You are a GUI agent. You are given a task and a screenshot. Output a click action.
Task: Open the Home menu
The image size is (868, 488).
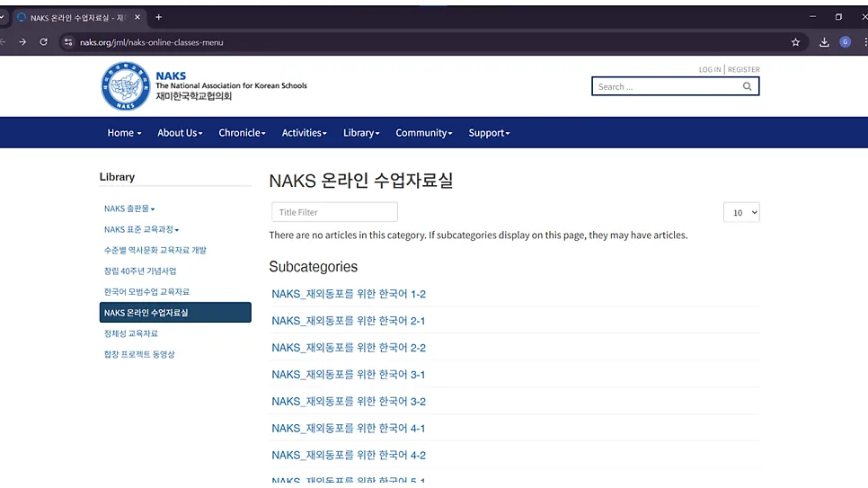tap(124, 133)
